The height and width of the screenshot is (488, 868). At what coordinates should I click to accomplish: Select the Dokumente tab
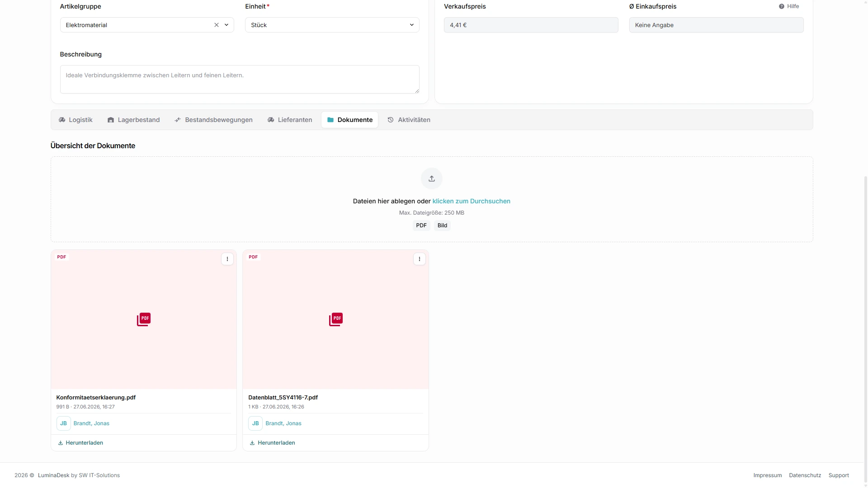pos(350,120)
